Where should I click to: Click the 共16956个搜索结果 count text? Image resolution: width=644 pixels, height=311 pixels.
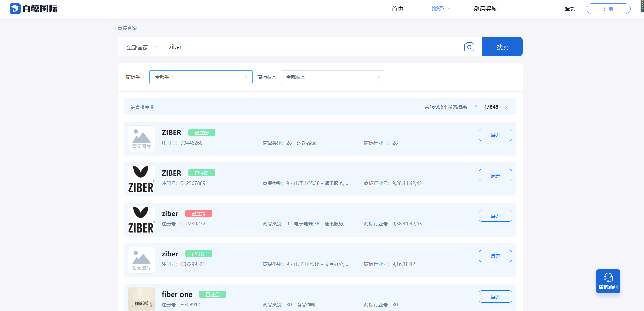445,107
